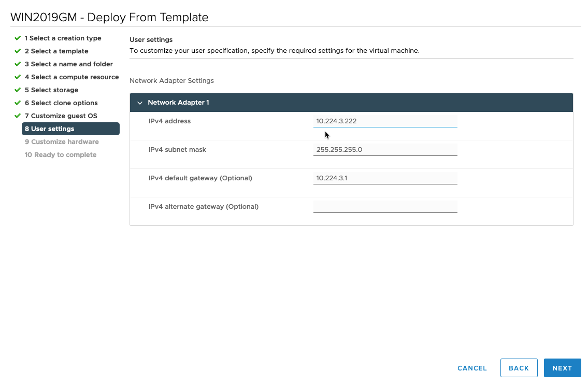
Task: Select the IPv4 default gateway field
Action: click(x=385, y=178)
